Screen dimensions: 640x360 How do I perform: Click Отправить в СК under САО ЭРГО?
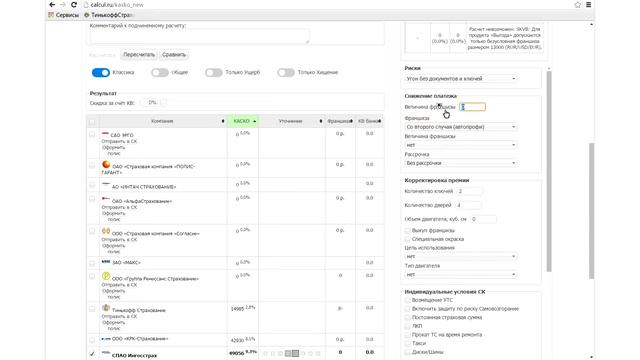click(x=119, y=141)
